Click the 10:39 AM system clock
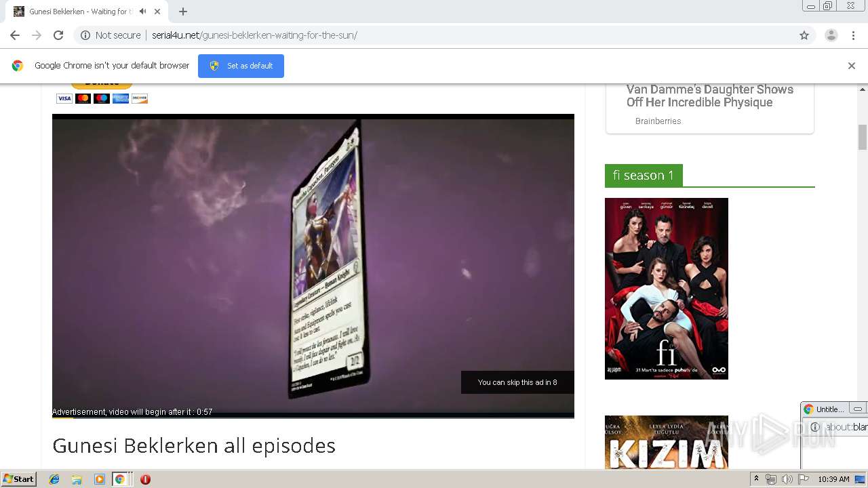 point(833,479)
